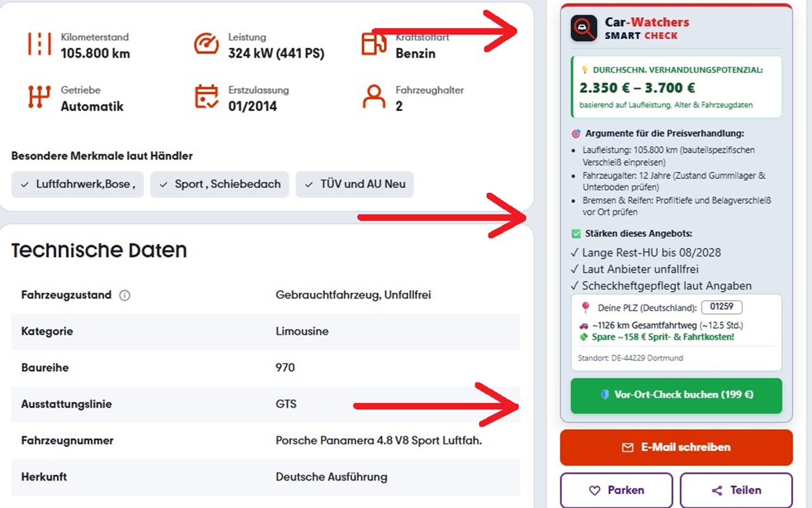Click the Parken button

coord(617,490)
